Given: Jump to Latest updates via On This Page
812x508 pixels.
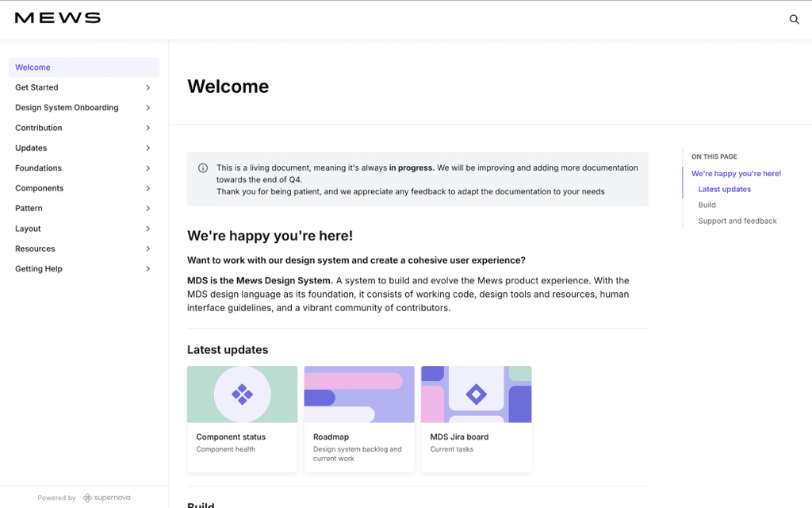Looking at the screenshot, I should (x=724, y=189).
